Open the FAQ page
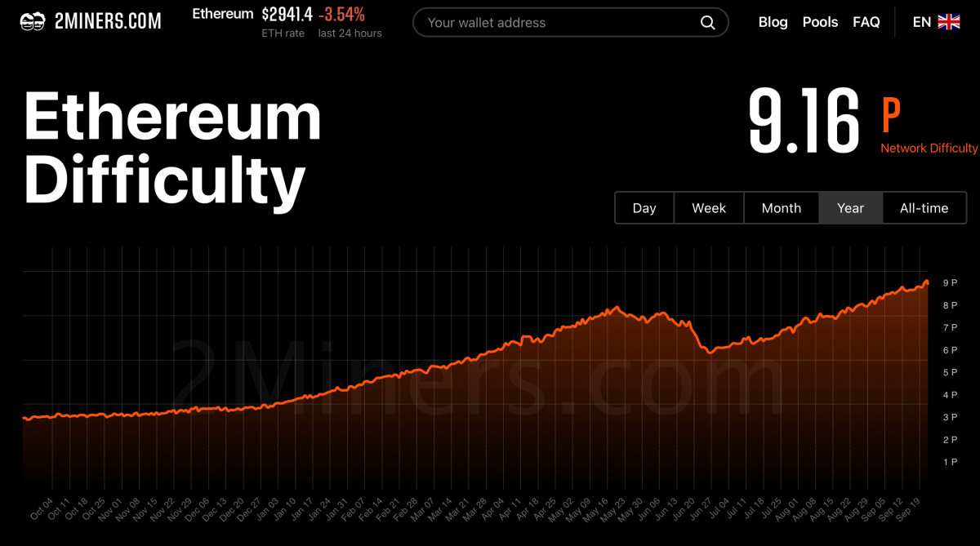 click(866, 22)
